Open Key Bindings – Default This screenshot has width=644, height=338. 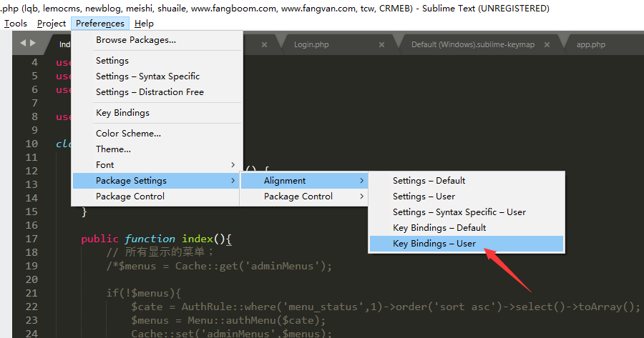(467, 228)
